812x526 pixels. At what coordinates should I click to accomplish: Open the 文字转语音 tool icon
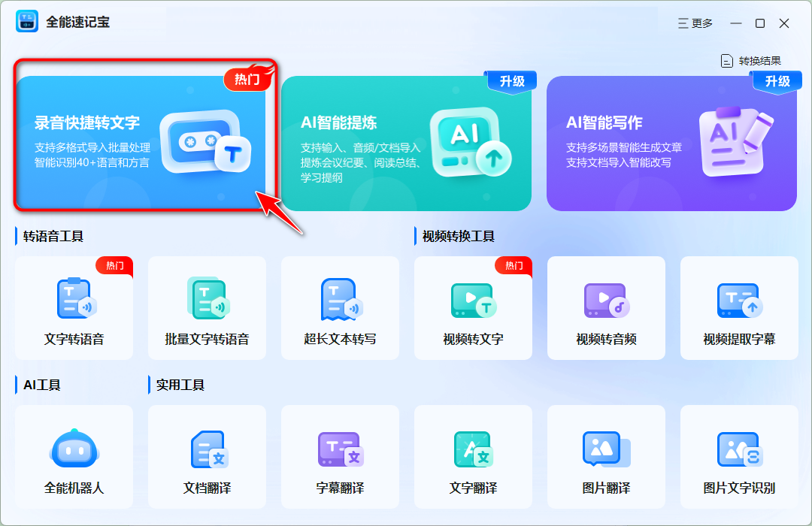click(76, 298)
